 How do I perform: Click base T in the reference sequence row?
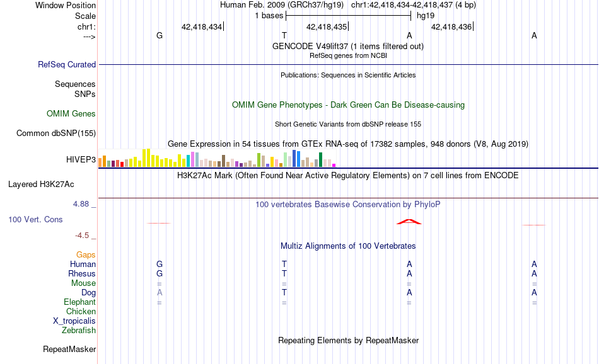(284, 35)
